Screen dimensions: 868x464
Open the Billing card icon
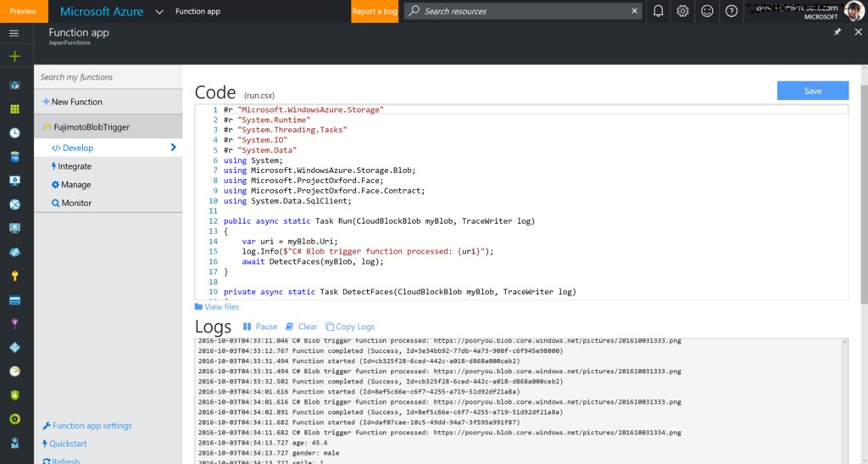point(15,300)
